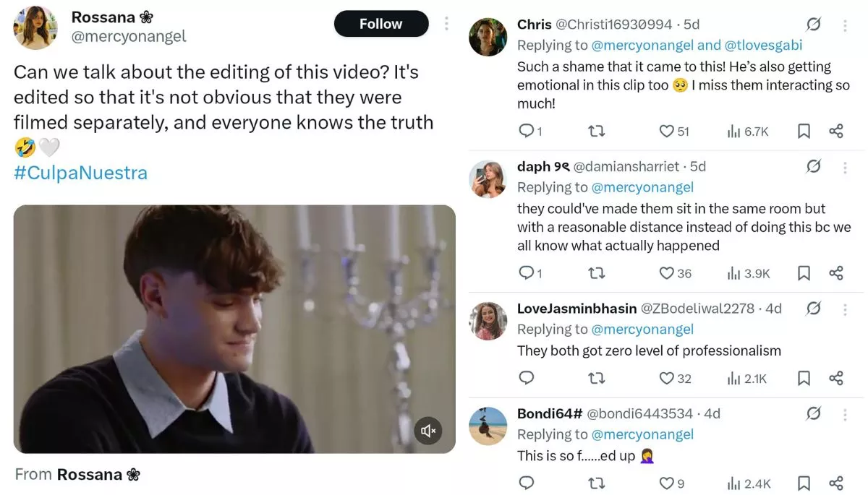Like Bondi64#'s reply with 9 likes

click(x=666, y=483)
